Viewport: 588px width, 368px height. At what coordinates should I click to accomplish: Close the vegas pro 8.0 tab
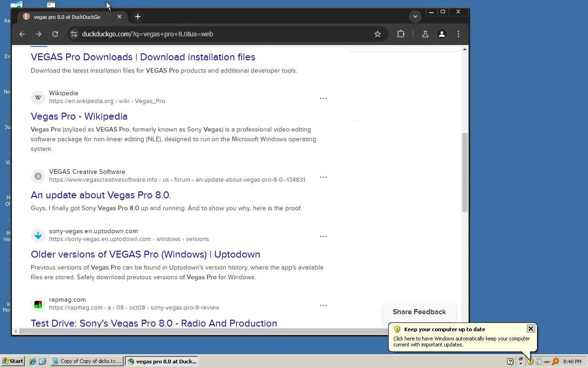119,17
